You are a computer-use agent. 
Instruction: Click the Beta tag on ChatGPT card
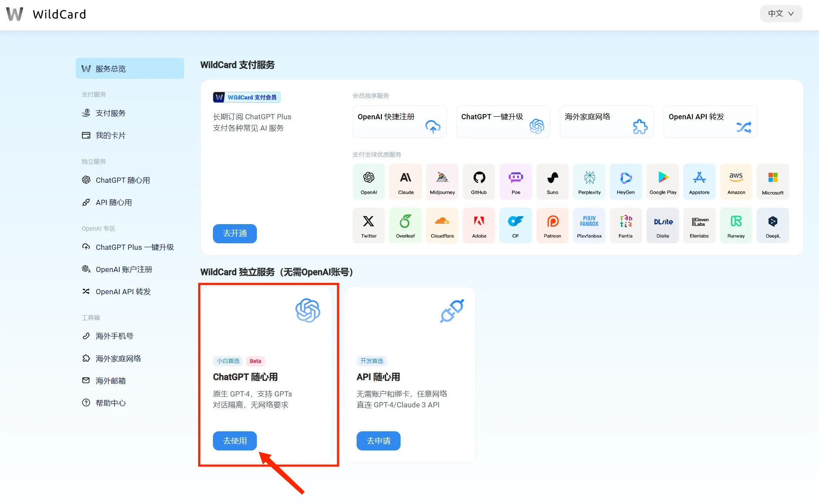click(x=256, y=361)
